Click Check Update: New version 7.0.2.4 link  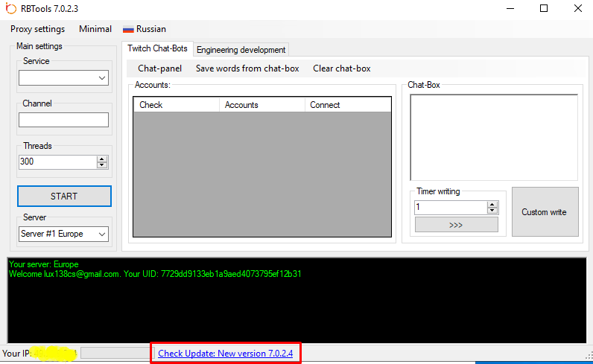click(x=225, y=353)
